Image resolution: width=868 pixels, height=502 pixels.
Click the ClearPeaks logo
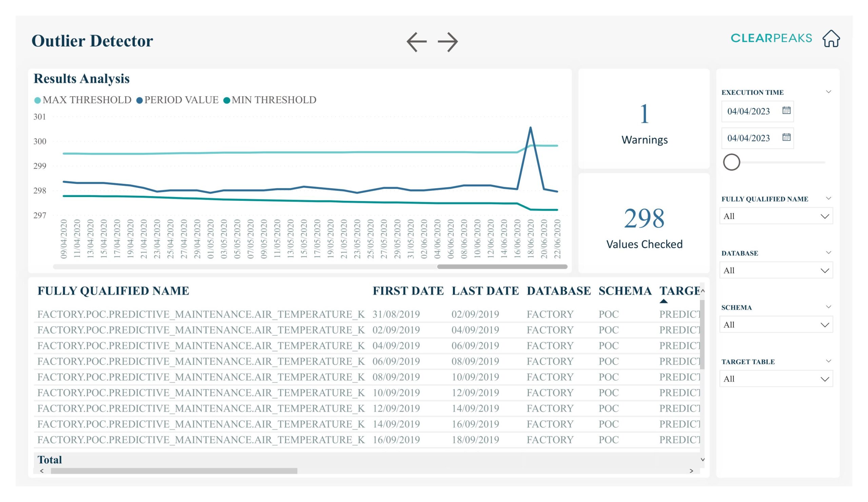pyautogui.click(x=771, y=38)
